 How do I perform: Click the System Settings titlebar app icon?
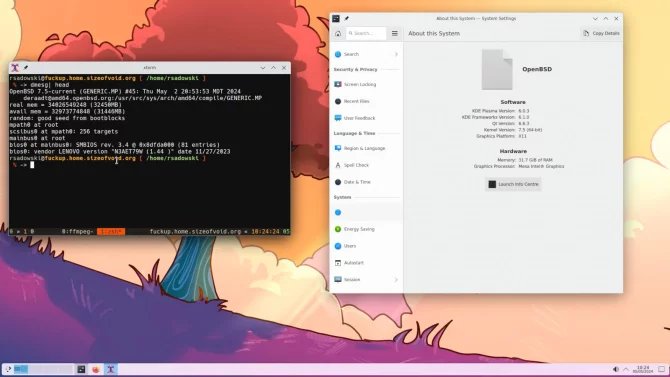coord(336,18)
